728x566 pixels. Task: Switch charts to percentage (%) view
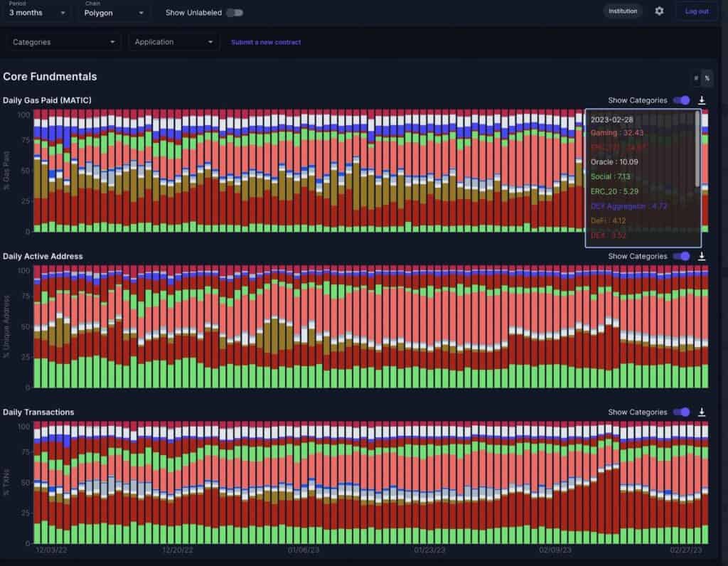(x=707, y=78)
